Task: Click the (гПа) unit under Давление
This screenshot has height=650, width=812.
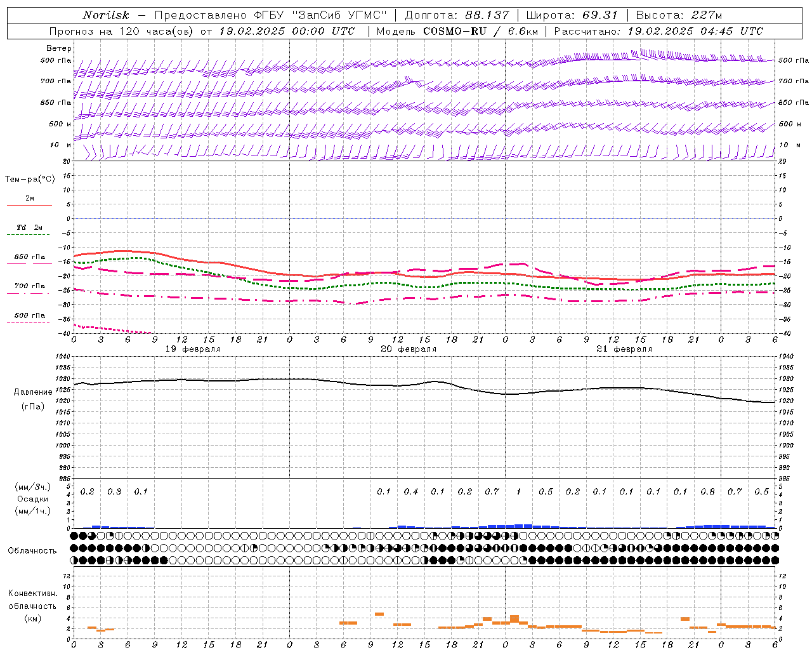Action: point(33,406)
